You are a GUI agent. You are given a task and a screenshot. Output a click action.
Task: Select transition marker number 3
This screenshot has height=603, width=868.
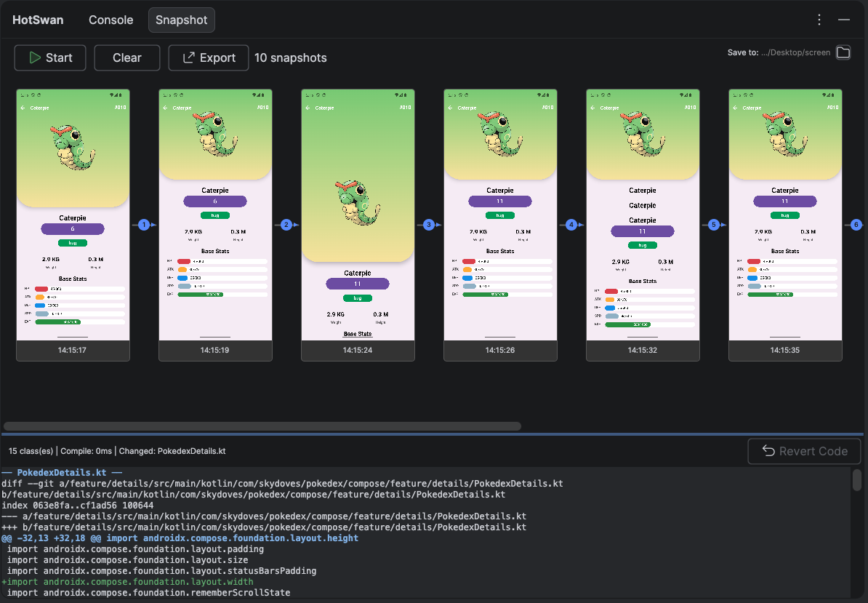click(429, 225)
